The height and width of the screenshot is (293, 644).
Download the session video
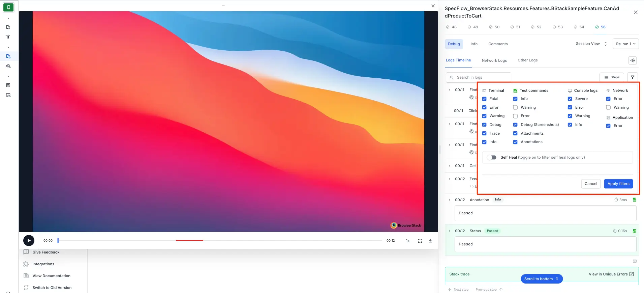tap(430, 241)
